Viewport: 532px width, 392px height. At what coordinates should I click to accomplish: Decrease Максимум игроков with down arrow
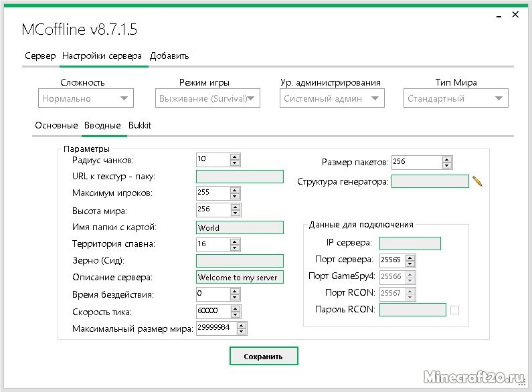[x=235, y=197]
